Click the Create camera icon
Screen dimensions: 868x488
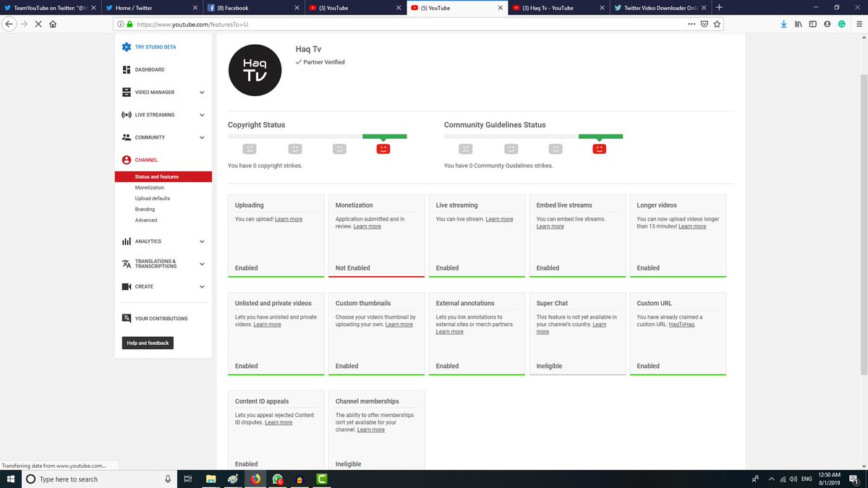pyautogui.click(x=127, y=286)
